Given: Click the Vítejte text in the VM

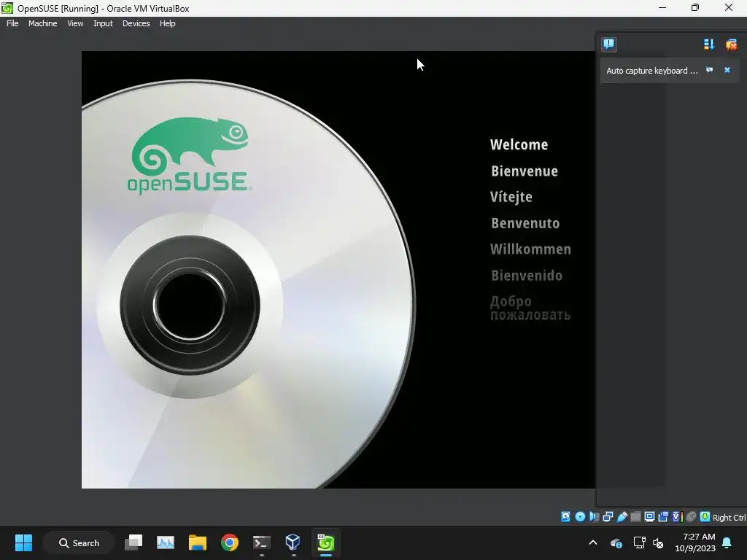Looking at the screenshot, I should 511,197.
